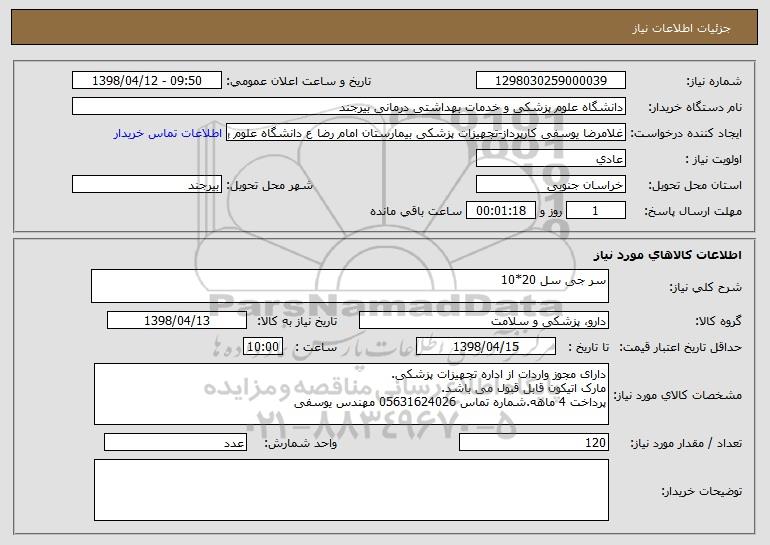Viewport: 770px width, 545px height.
Task: Click the label مهلت ارسال پاسخ
Action: pos(693,212)
